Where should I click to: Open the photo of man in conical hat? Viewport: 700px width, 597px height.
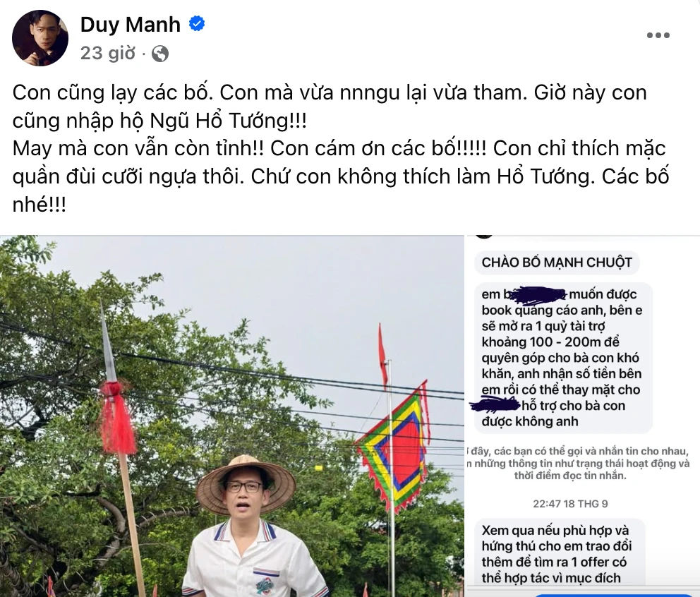point(232,416)
